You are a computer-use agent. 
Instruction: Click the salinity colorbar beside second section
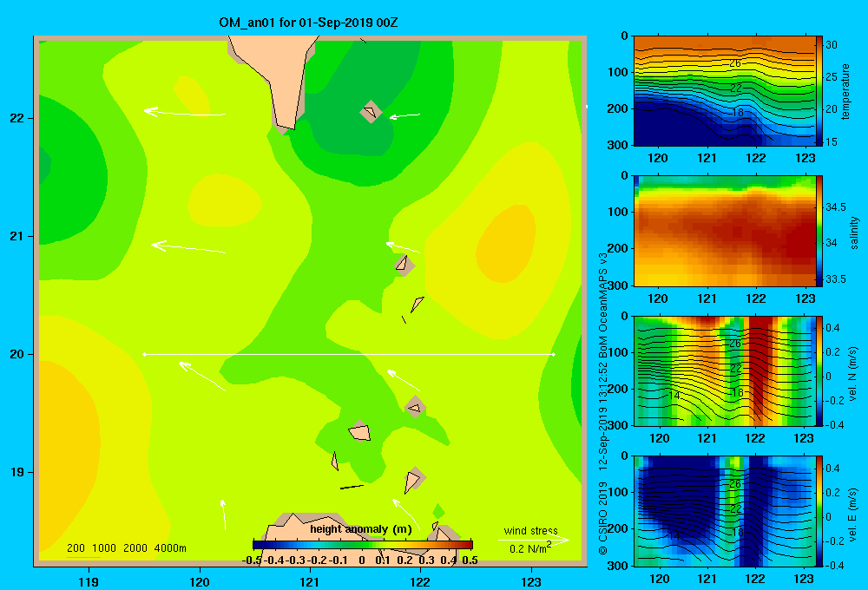(819, 231)
